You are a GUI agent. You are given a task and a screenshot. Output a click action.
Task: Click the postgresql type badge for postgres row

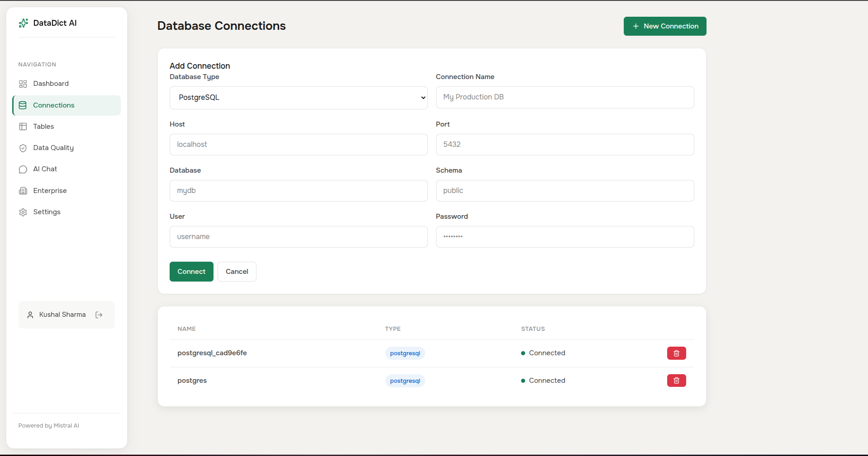(404, 381)
